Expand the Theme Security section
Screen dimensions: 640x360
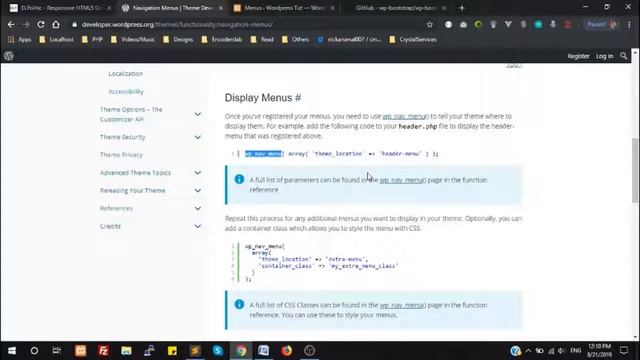click(198, 137)
